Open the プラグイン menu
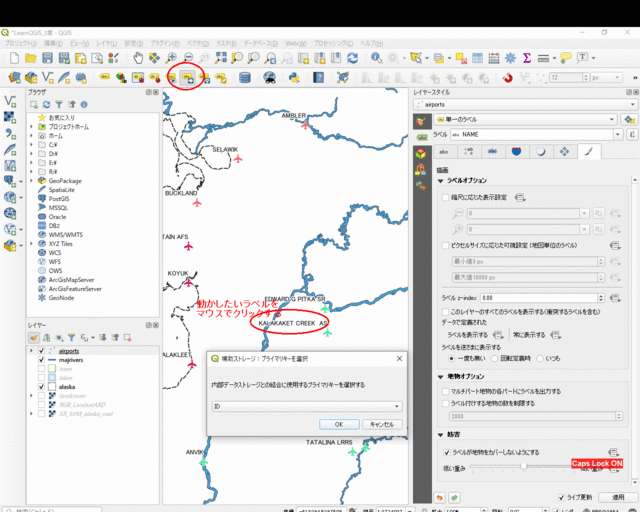 (x=165, y=44)
